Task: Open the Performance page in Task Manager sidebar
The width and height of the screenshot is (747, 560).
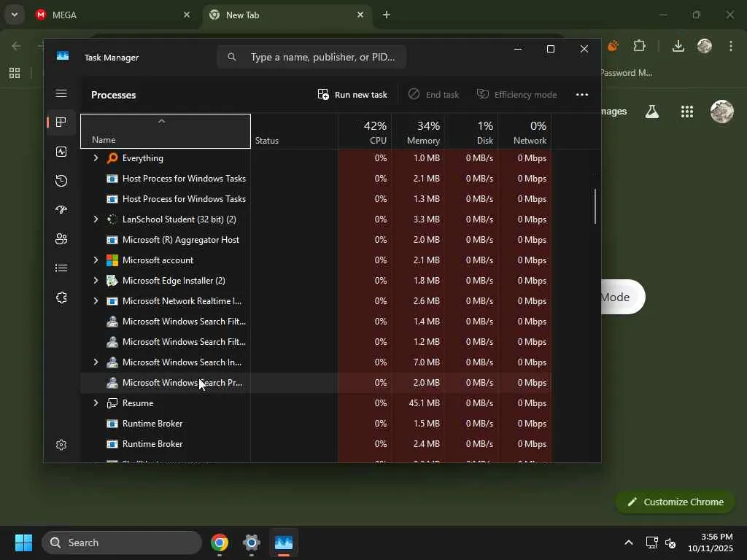Action: pyautogui.click(x=61, y=152)
